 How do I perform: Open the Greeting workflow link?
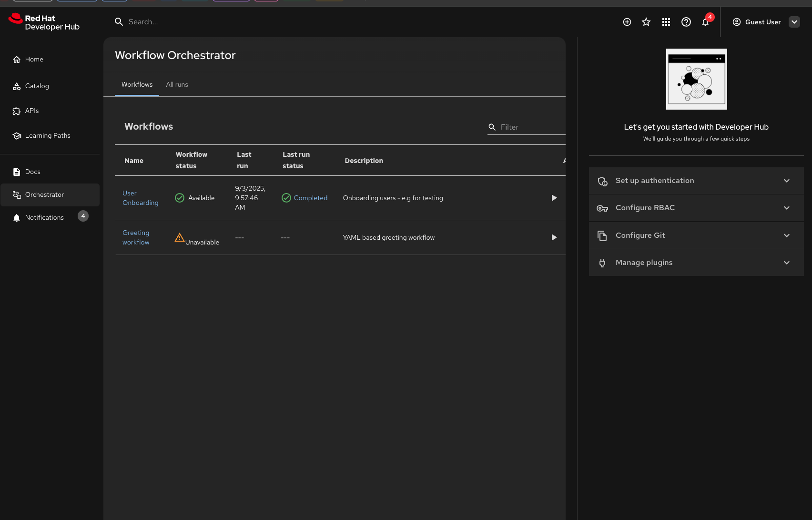point(136,237)
